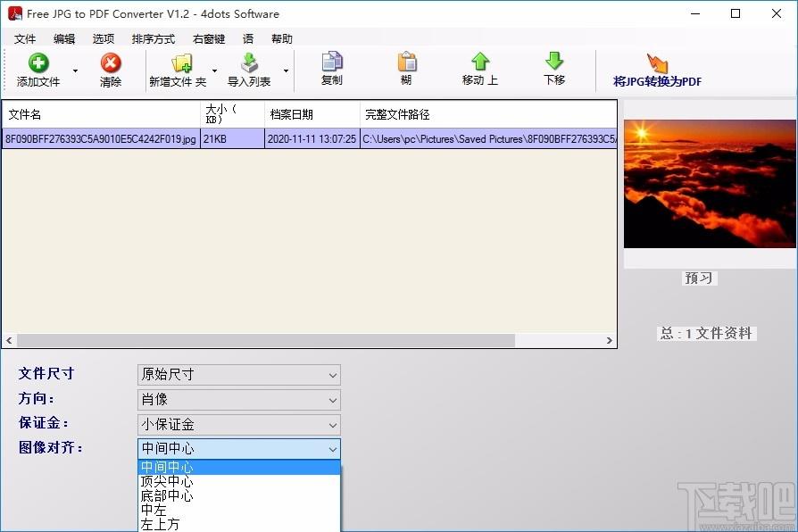
Task: Open the dropdown arrow beside Add Folder
Action: [215, 71]
